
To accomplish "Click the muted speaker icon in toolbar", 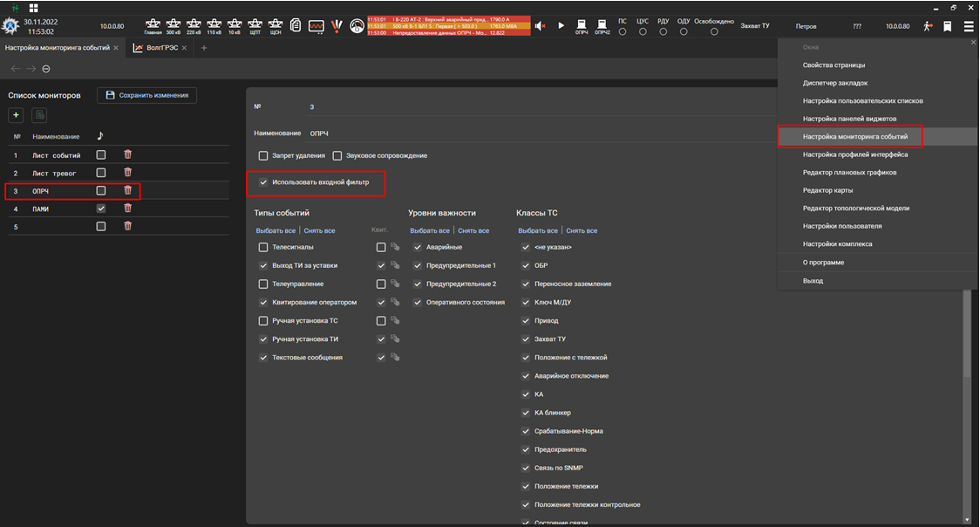I will pos(540,26).
